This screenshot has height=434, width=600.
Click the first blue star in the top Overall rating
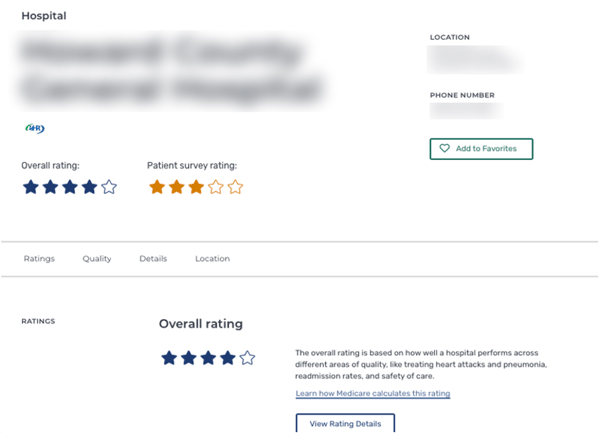(x=31, y=187)
